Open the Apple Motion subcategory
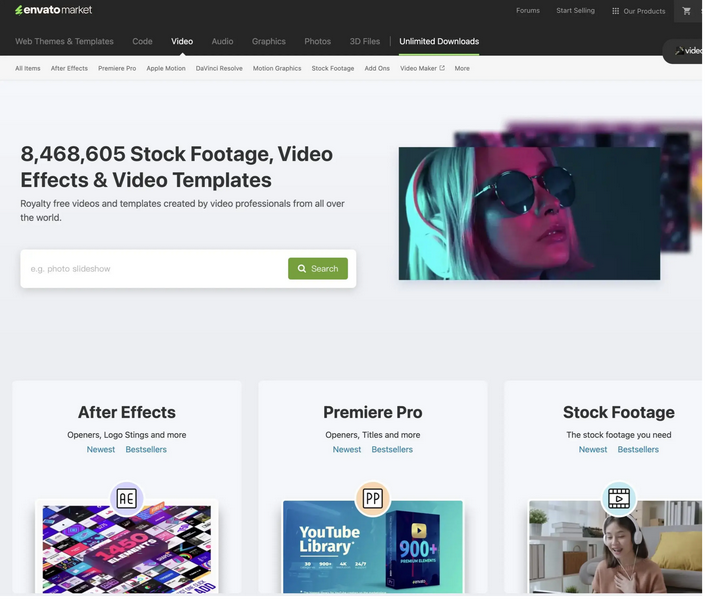720x612 pixels. pyautogui.click(x=166, y=68)
